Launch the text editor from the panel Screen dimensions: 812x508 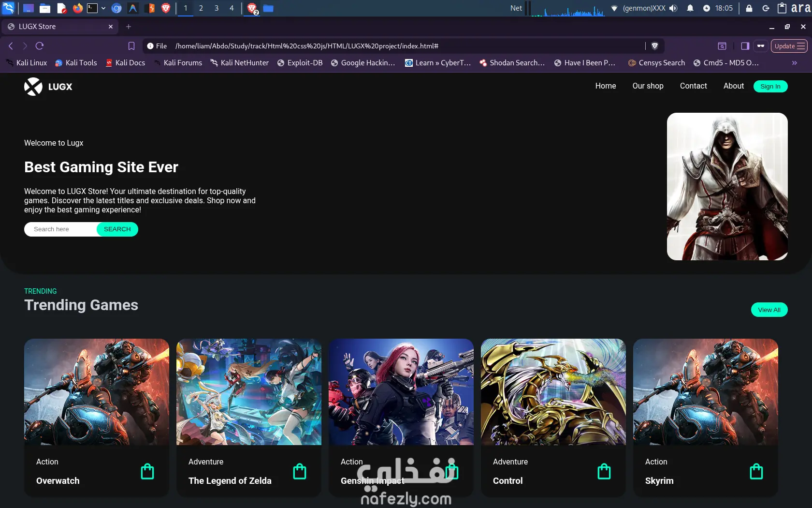click(61, 8)
